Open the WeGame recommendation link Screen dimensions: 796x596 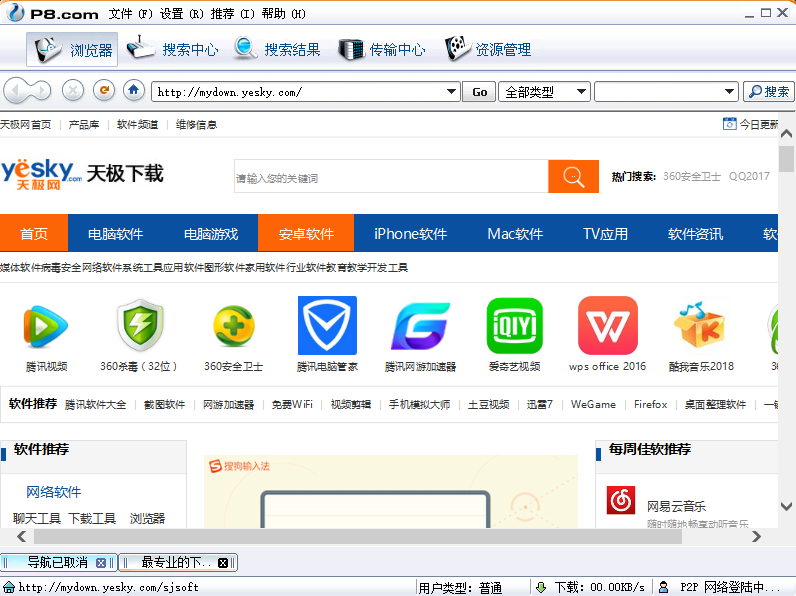click(593, 405)
